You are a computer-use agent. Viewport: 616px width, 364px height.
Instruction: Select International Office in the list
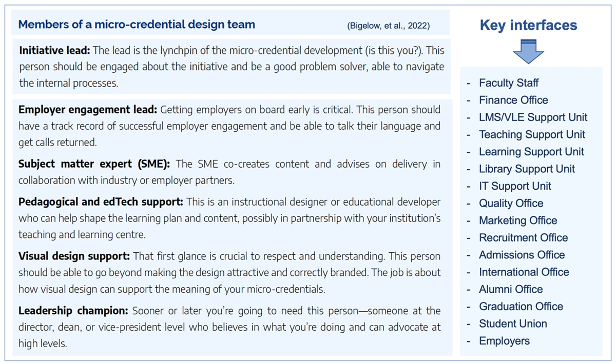coord(524,272)
